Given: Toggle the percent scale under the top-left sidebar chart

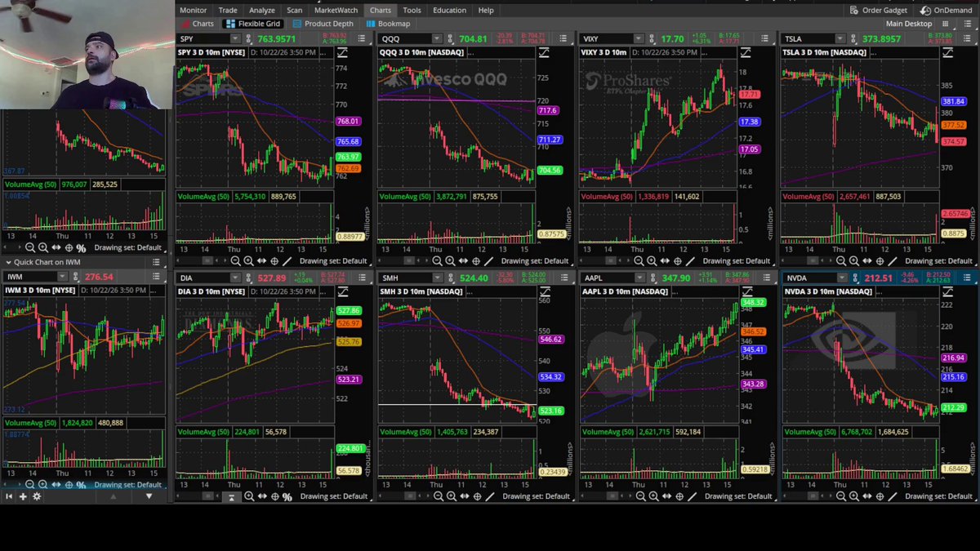Looking at the screenshot, I should [x=81, y=248].
